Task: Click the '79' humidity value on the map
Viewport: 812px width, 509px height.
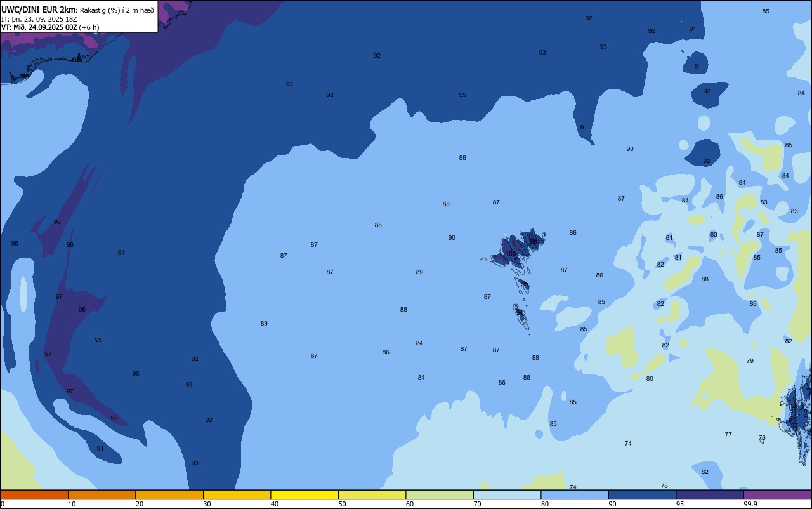Action: [x=750, y=361]
